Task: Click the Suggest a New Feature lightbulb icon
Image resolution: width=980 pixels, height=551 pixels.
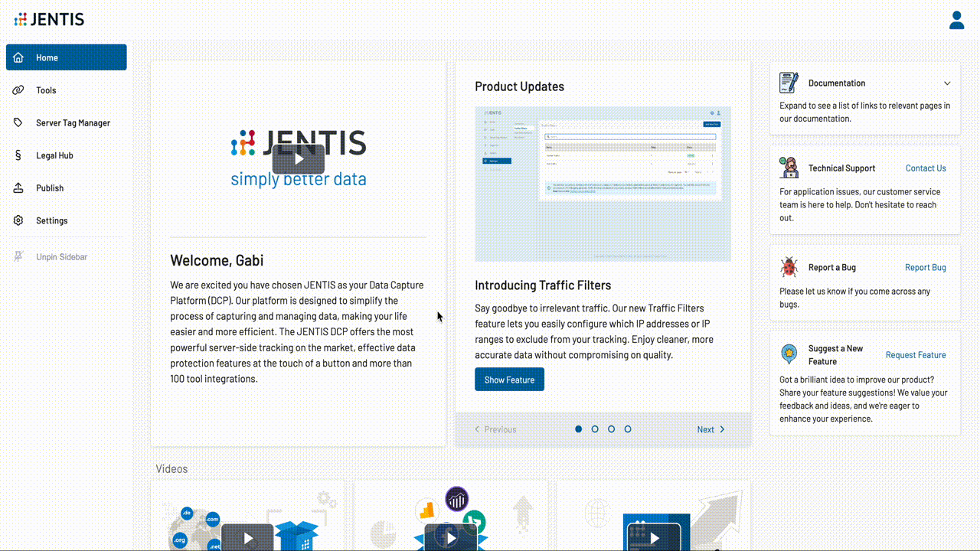Action: [789, 354]
